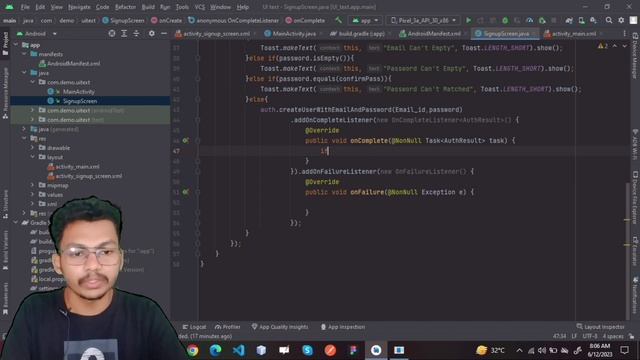This screenshot has height=360, width=640.
Task: Open the Profiler tool window
Action: [x=228, y=327]
